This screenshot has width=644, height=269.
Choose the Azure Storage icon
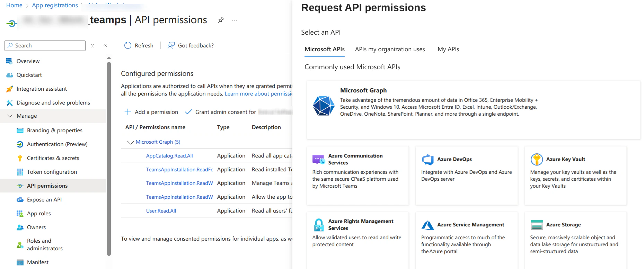[x=537, y=225]
